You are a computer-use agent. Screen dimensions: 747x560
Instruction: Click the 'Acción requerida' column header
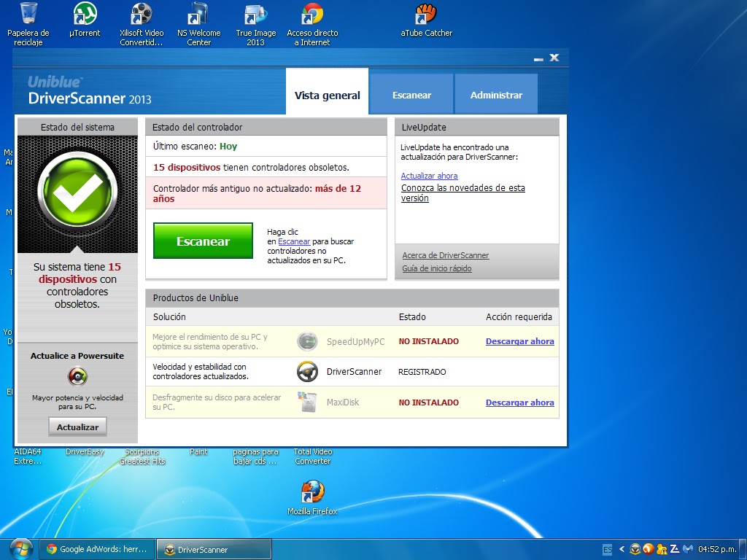pos(519,316)
